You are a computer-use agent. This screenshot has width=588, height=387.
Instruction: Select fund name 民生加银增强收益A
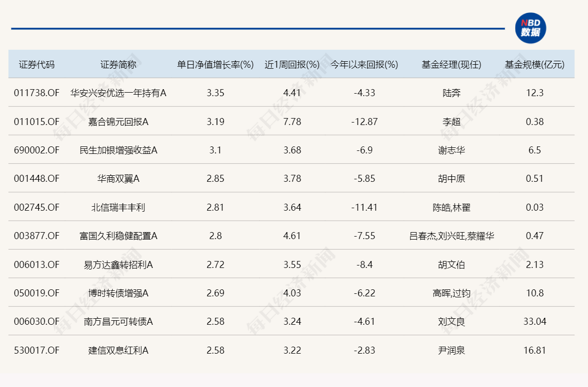[118, 150]
